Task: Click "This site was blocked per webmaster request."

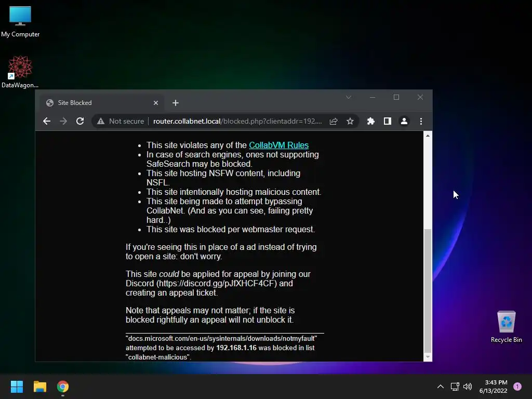Action: [231, 229]
